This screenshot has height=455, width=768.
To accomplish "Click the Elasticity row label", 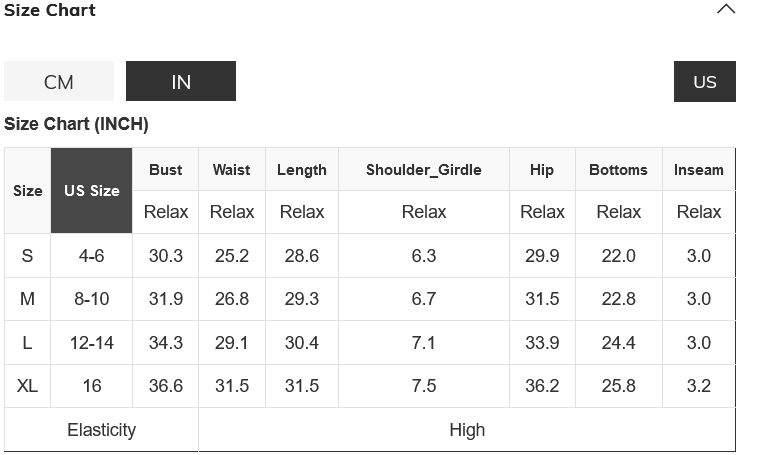I will coord(101,430).
